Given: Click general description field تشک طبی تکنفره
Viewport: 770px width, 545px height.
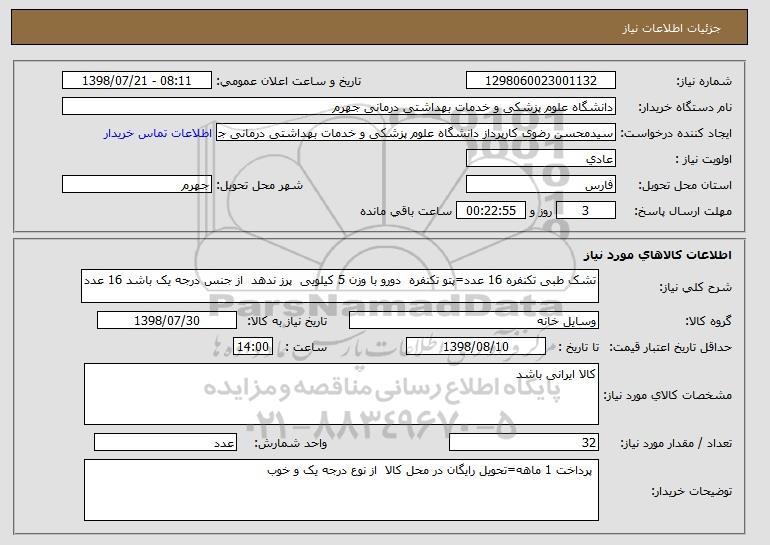Looking at the screenshot, I should coord(340,286).
